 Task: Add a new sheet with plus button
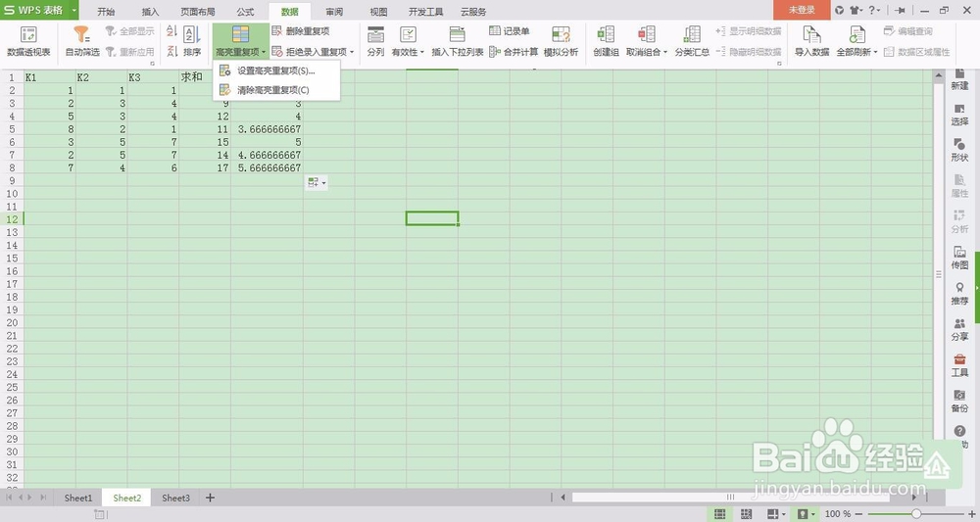point(210,498)
